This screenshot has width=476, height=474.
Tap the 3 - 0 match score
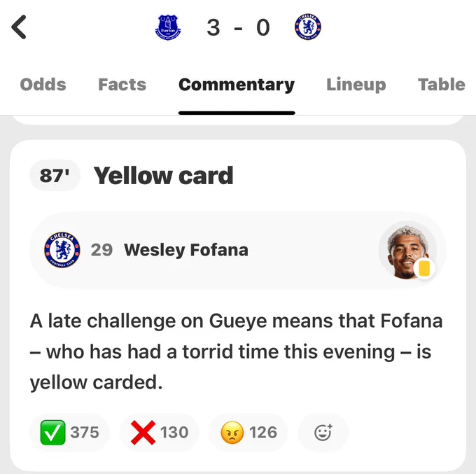click(238, 27)
